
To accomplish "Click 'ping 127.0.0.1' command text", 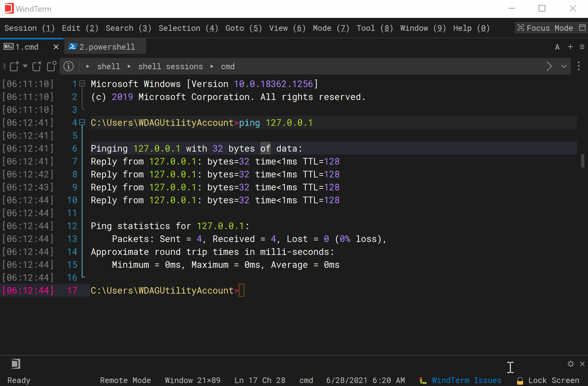I will click(276, 123).
